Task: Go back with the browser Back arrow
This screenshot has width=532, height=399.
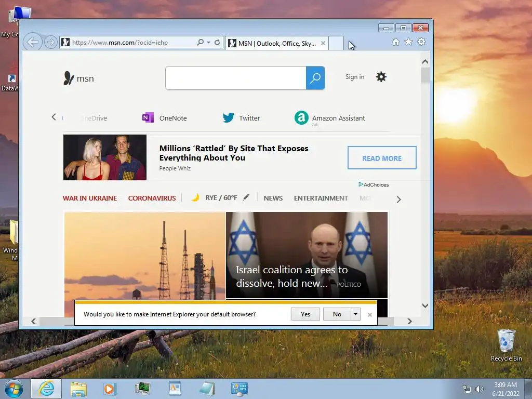Action: [33, 42]
